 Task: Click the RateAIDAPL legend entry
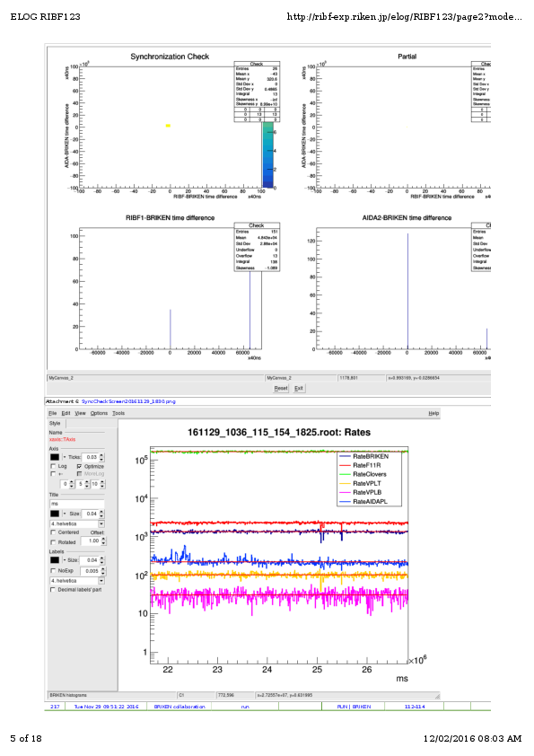370,501
